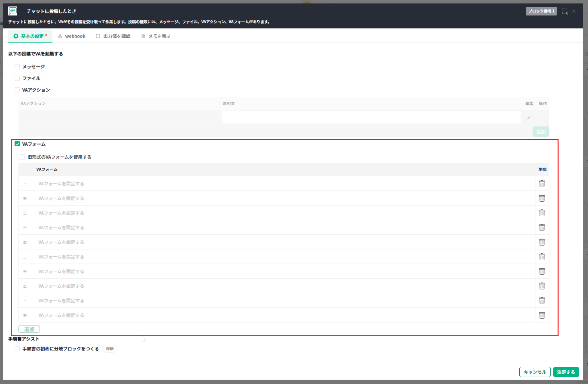This screenshot has height=384, width=588.
Task: Click the drag handle of first VAフォーム row
Action: tap(25, 184)
